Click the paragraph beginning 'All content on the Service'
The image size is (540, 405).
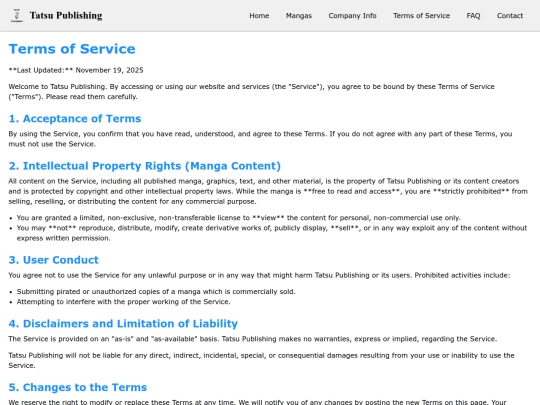coord(268,191)
